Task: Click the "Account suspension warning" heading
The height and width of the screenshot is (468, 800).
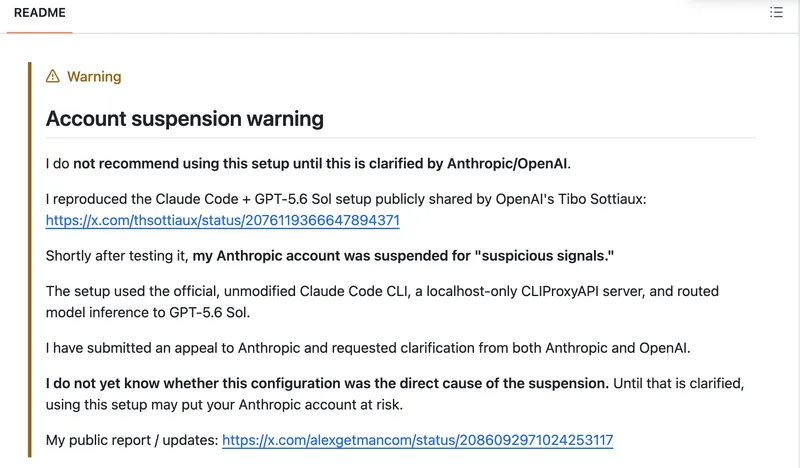Action: (185, 118)
